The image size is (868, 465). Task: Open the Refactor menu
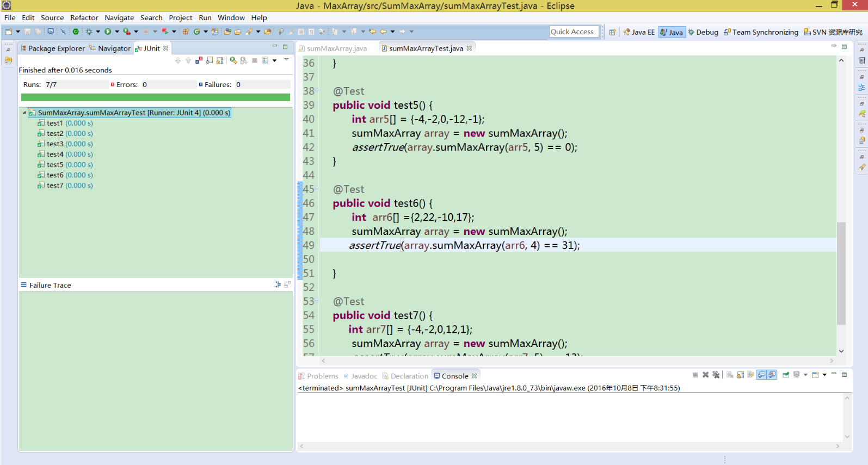[84, 17]
